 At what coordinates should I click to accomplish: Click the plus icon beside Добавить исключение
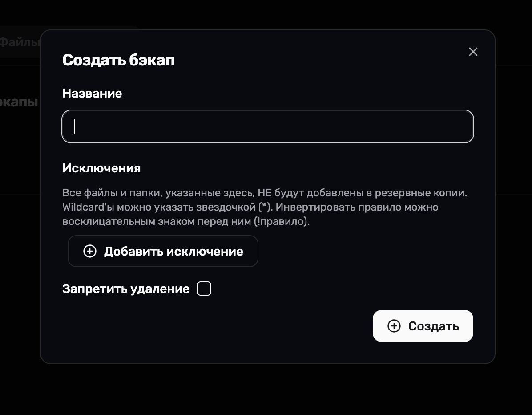[90, 251]
